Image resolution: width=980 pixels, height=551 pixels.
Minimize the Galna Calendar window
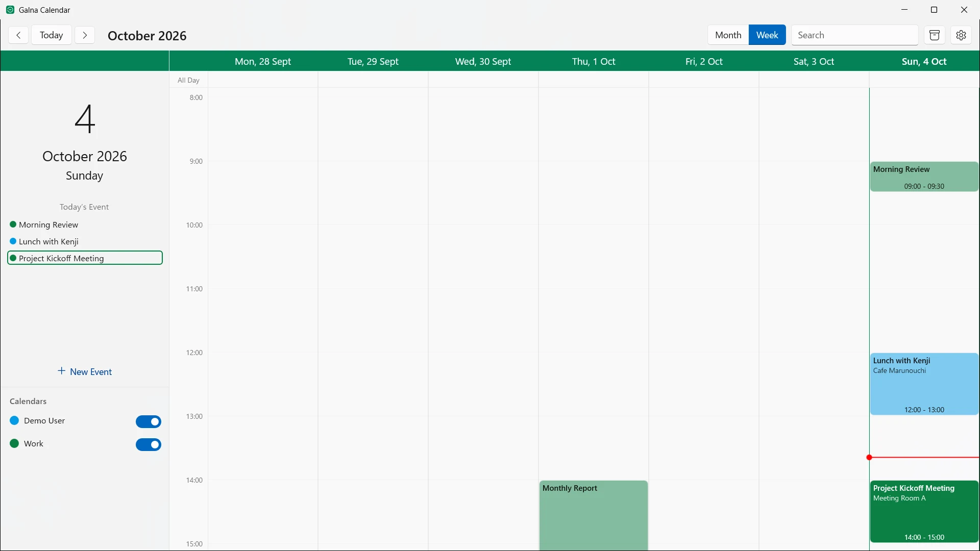pyautogui.click(x=904, y=10)
